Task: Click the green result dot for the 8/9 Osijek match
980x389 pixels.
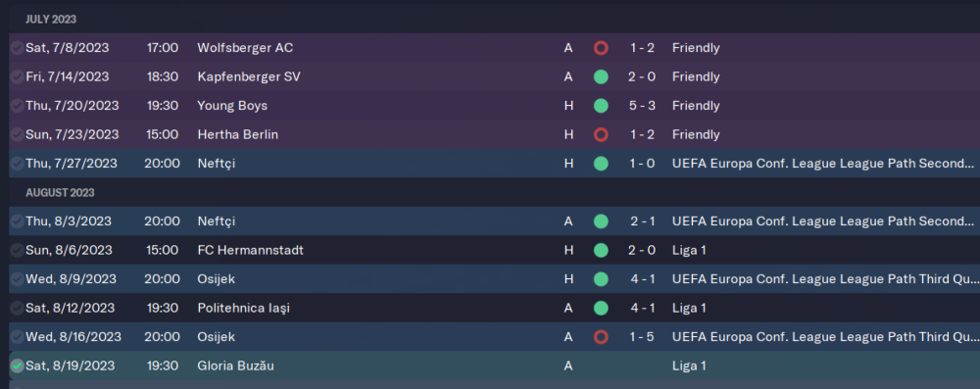Action: pos(601,279)
